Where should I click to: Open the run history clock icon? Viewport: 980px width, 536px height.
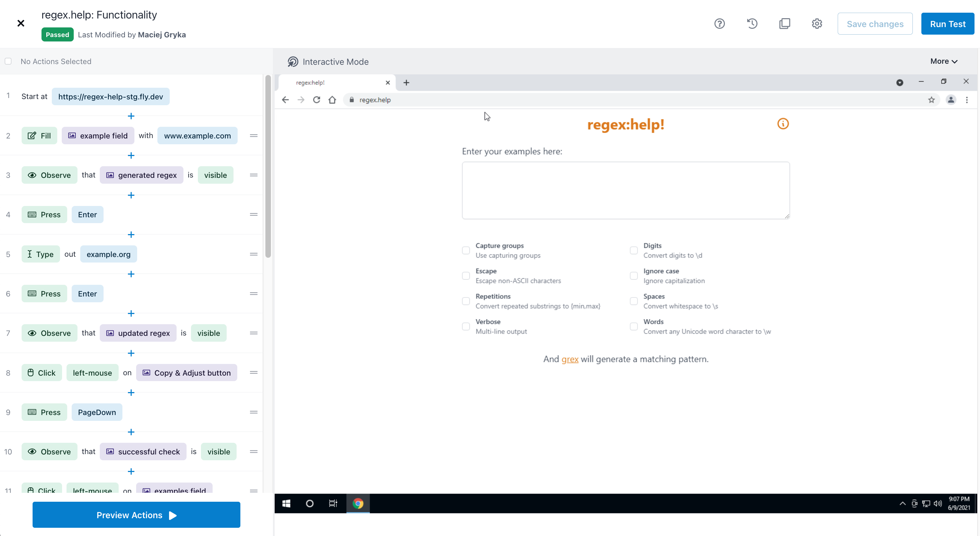coord(752,24)
